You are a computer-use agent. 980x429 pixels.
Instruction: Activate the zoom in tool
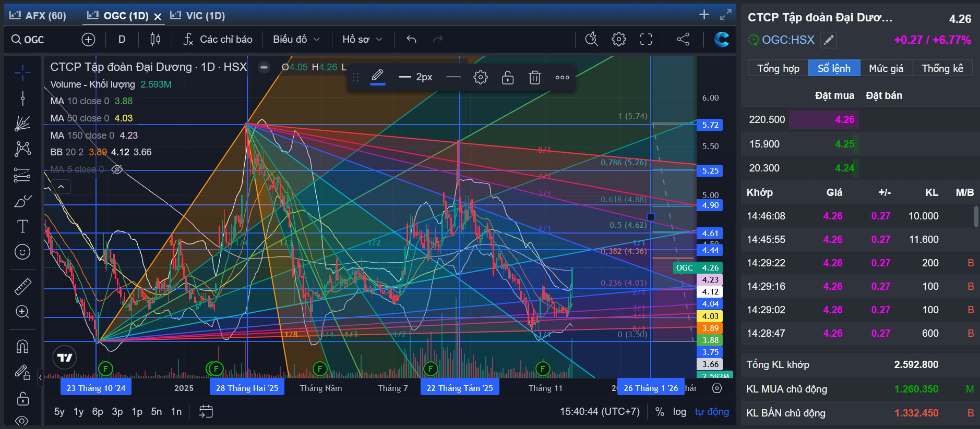click(x=22, y=312)
